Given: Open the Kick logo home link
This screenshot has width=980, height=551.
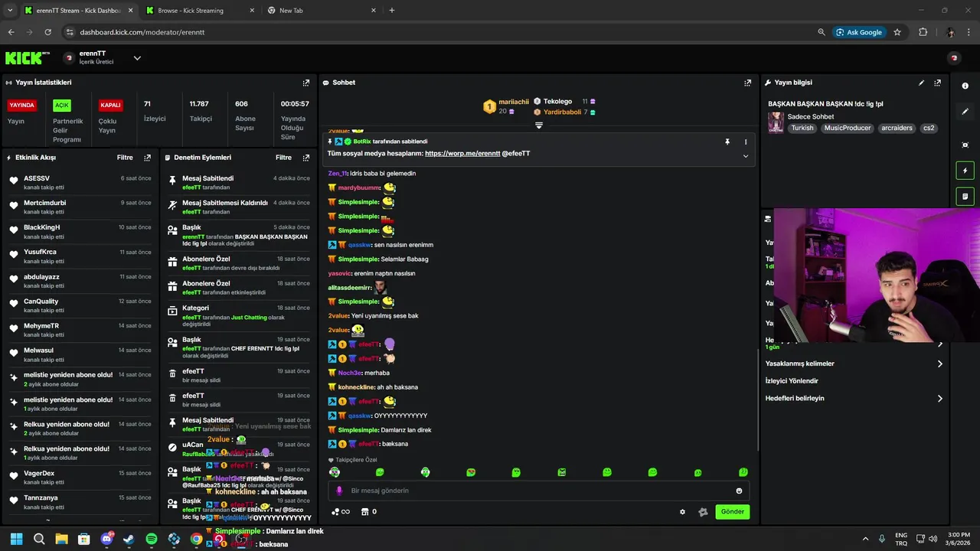Looking at the screenshot, I should point(27,58).
